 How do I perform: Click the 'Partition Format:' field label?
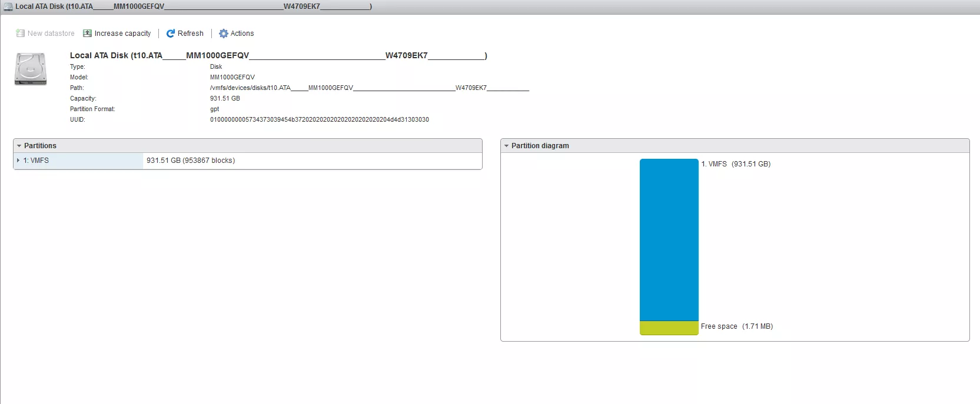click(92, 109)
